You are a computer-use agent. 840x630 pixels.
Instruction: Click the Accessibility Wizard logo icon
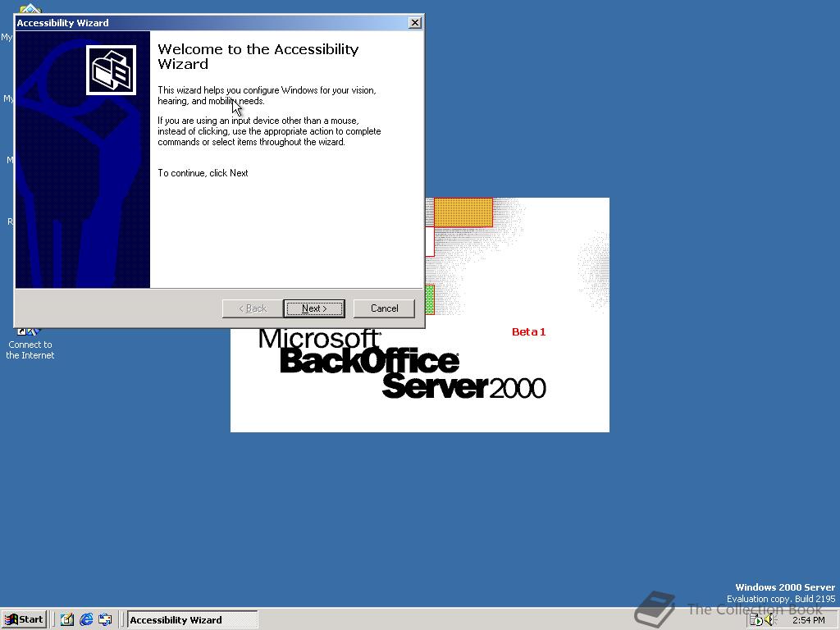click(x=111, y=71)
